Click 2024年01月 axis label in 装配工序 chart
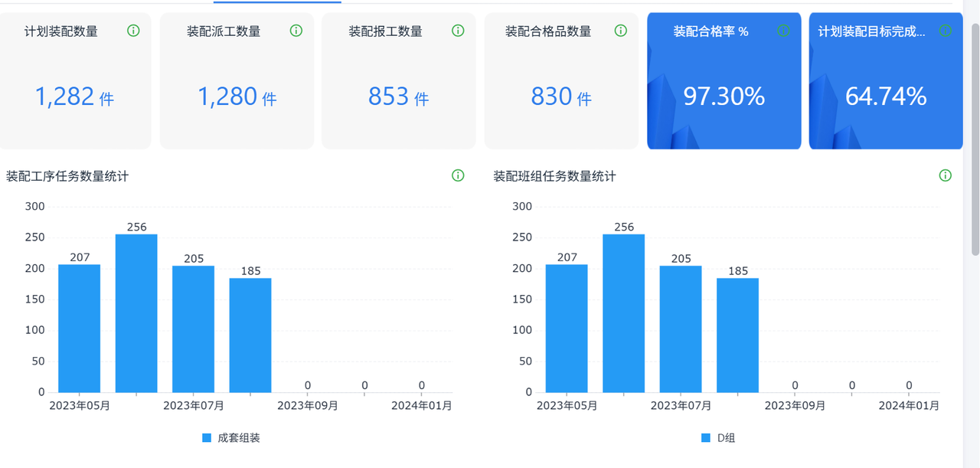 click(x=422, y=406)
